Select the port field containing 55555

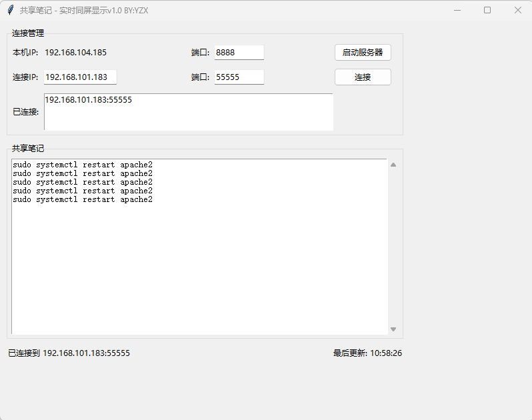tap(239, 77)
